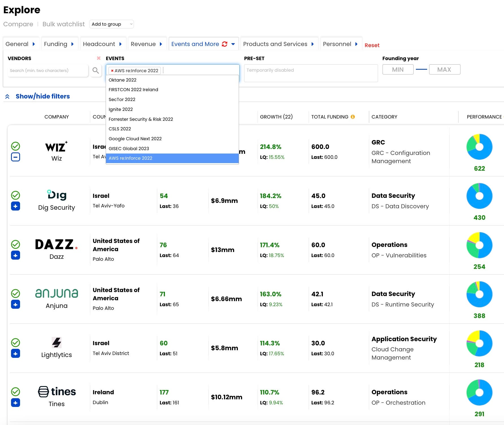Expand Anjuna row with plus button

click(x=16, y=304)
